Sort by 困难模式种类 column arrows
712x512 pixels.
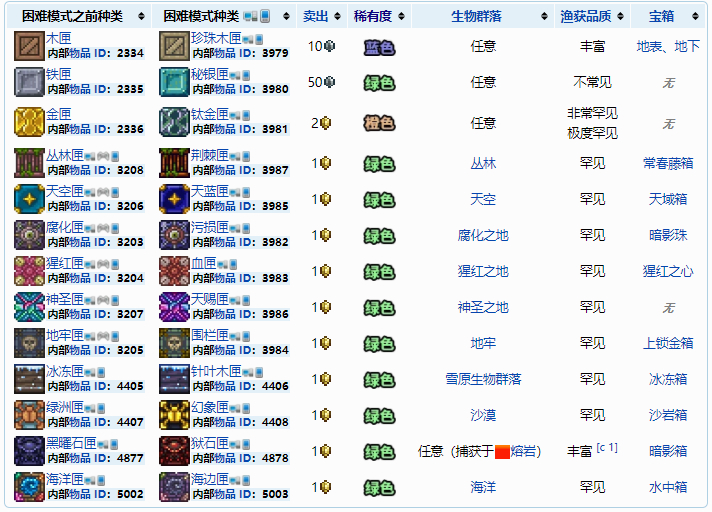pos(286,17)
